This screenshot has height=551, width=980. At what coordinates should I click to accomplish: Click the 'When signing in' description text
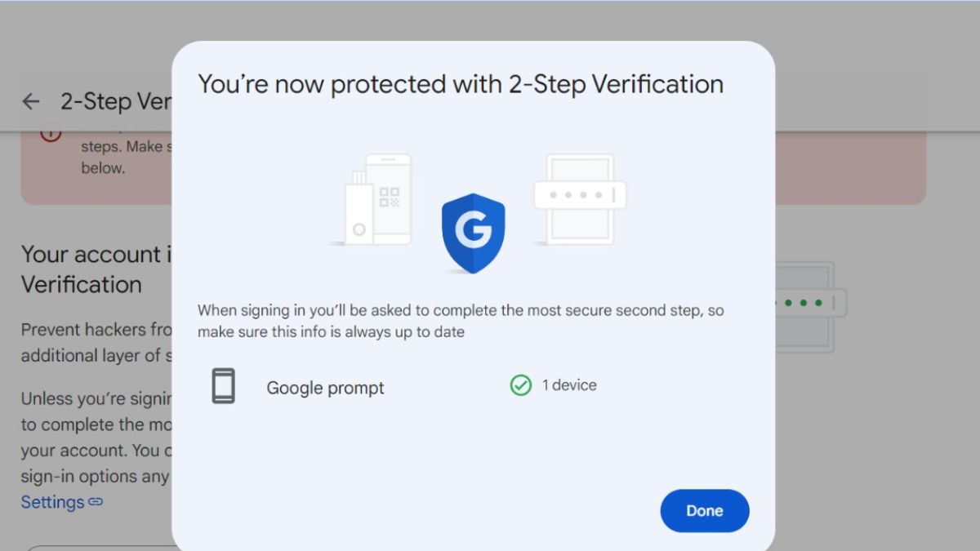click(461, 321)
